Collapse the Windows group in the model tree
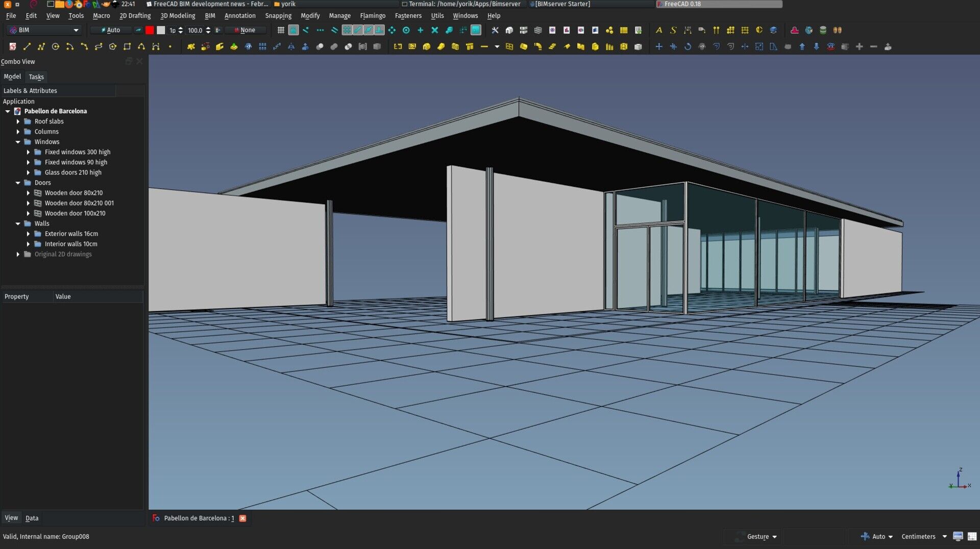 (x=19, y=142)
